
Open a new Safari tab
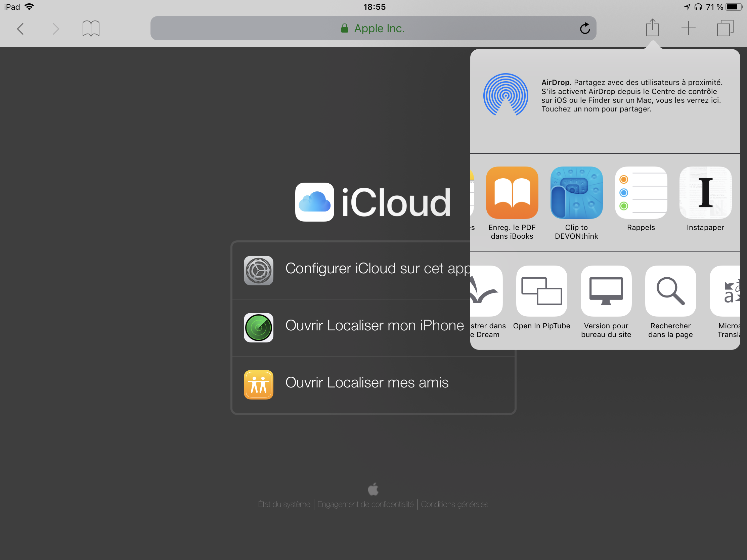pyautogui.click(x=688, y=28)
